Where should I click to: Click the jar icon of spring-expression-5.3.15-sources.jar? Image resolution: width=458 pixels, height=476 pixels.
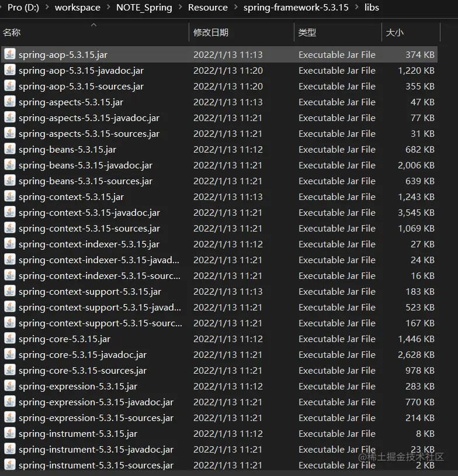(10, 418)
